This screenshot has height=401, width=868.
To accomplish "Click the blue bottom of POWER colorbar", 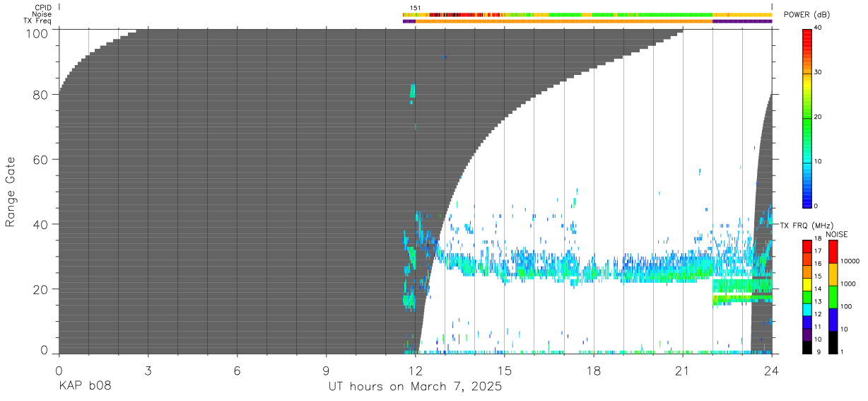I will pos(807,194).
